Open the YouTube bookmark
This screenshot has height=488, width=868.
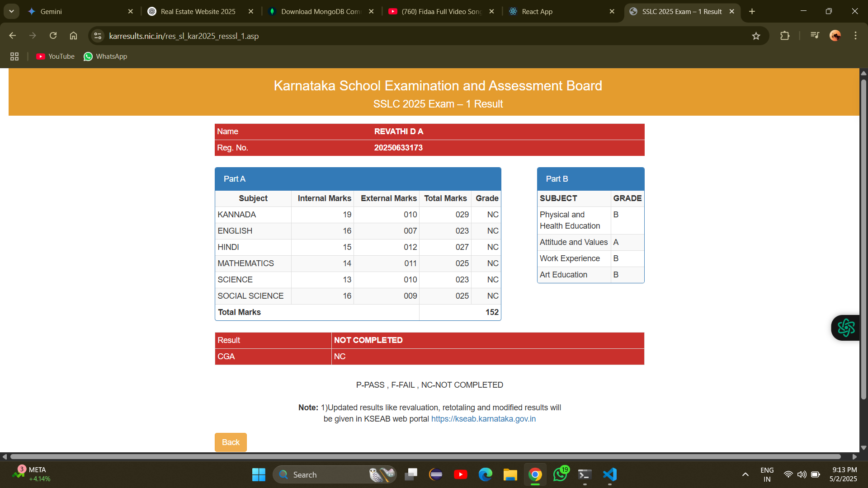(56, 56)
